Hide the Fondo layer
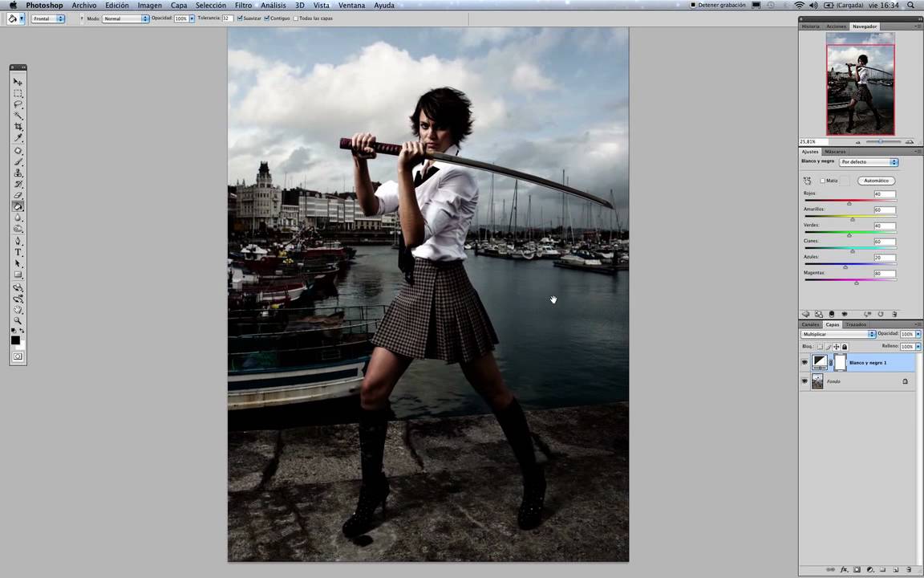This screenshot has height=578, width=924. click(804, 381)
